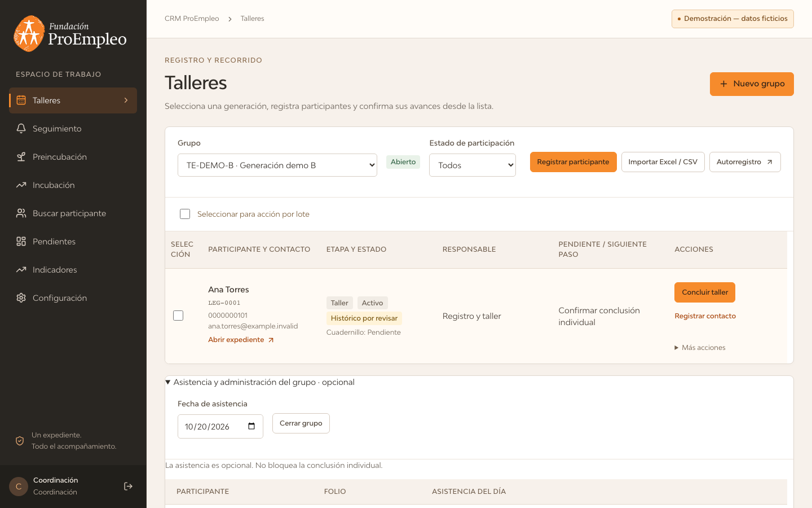The height and width of the screenshot is (508, 812).
Task: Click the Fecha de asistencia date field
Action: pos(220,427)
